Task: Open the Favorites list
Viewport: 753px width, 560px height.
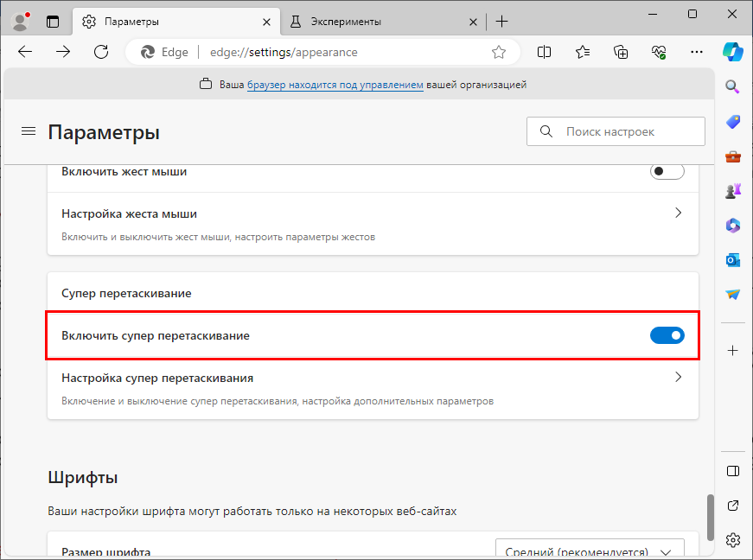Action: (x=583, y=52)
